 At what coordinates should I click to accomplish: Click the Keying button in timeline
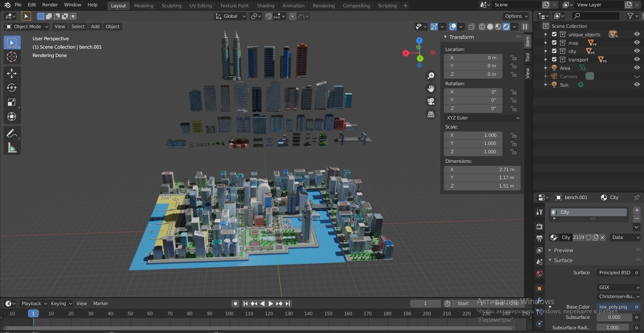(61, 303)
